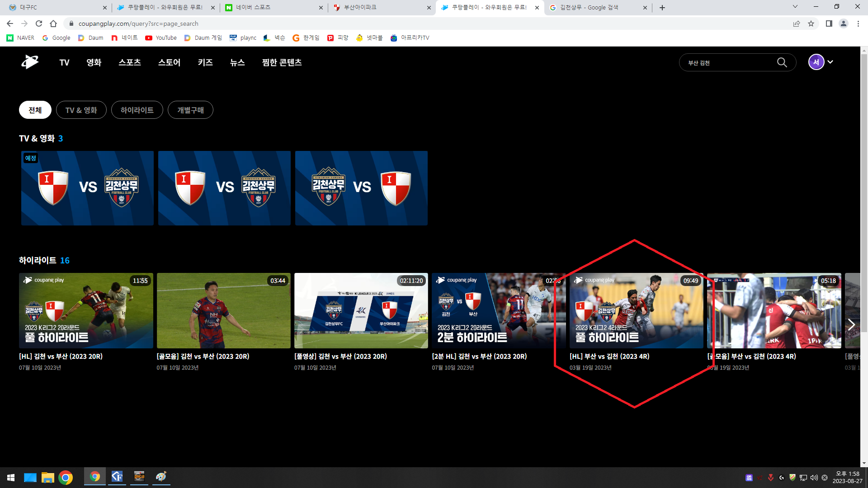Screen dimensions: 868x488
Task: Open the browser side panel icon
Action: [x=829, y=23]
